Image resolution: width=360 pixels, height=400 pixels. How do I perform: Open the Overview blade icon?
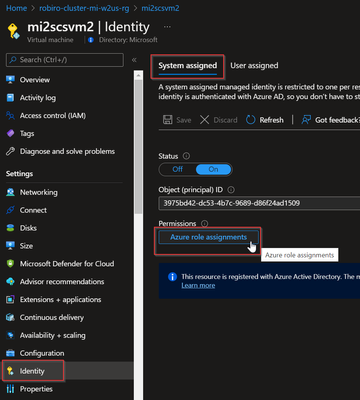click(x=10, y=80)
